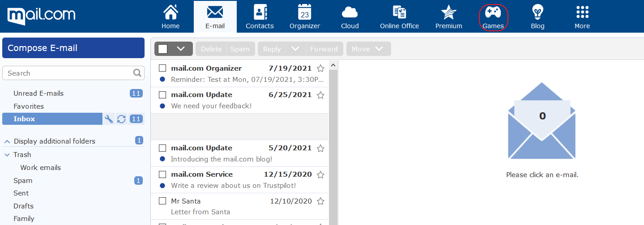Click the email list scrollbar up arrow

pyautogui.click(x=333, y=65)
